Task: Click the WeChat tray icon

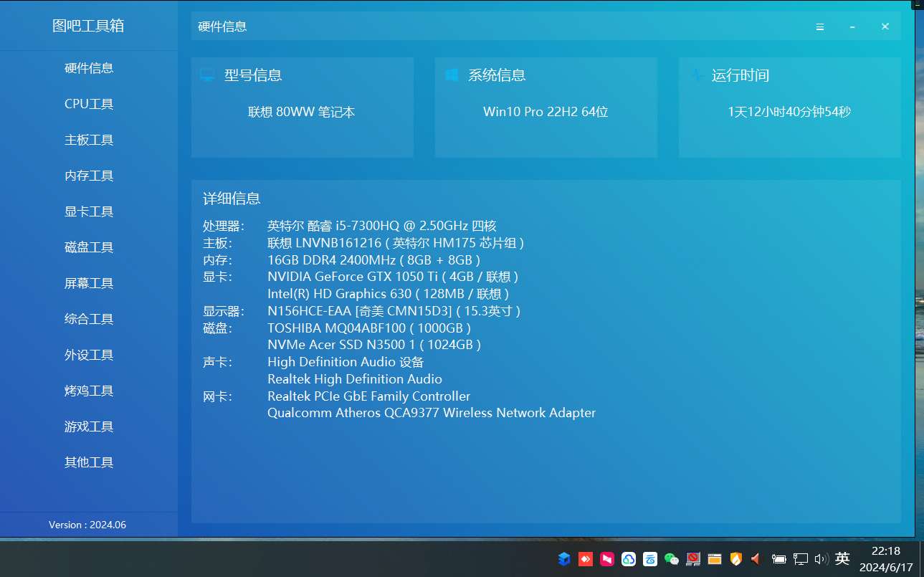Action: click(x=672, y=559)
